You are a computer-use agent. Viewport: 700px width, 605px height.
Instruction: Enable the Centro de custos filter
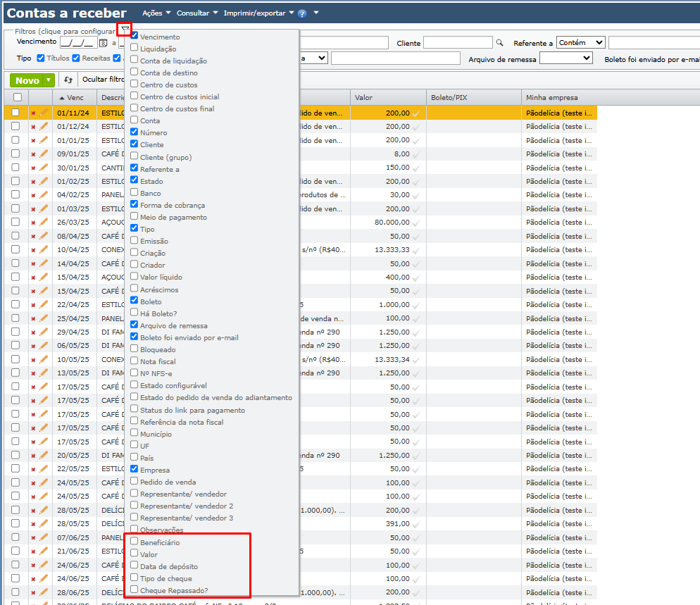(134, 84)
